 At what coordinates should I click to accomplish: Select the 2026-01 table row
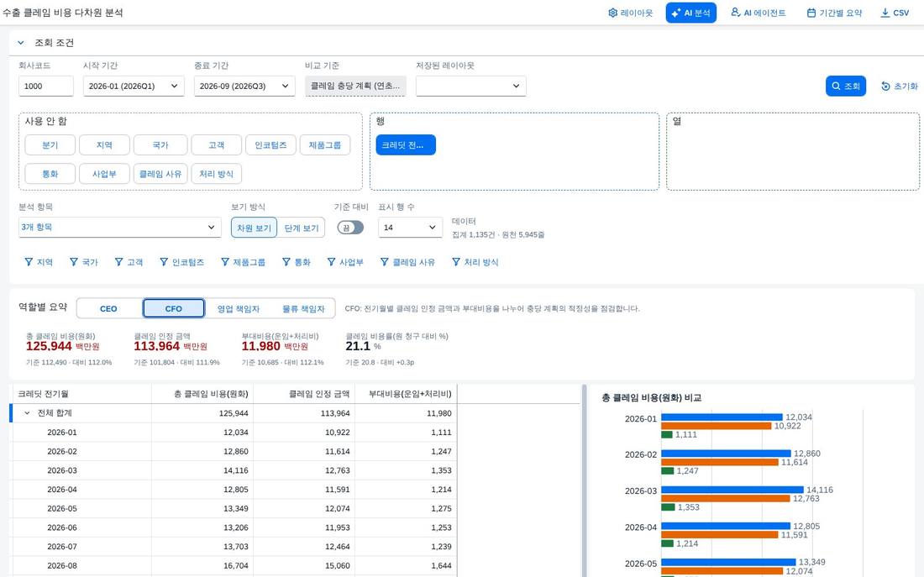(x=234, y=432)
